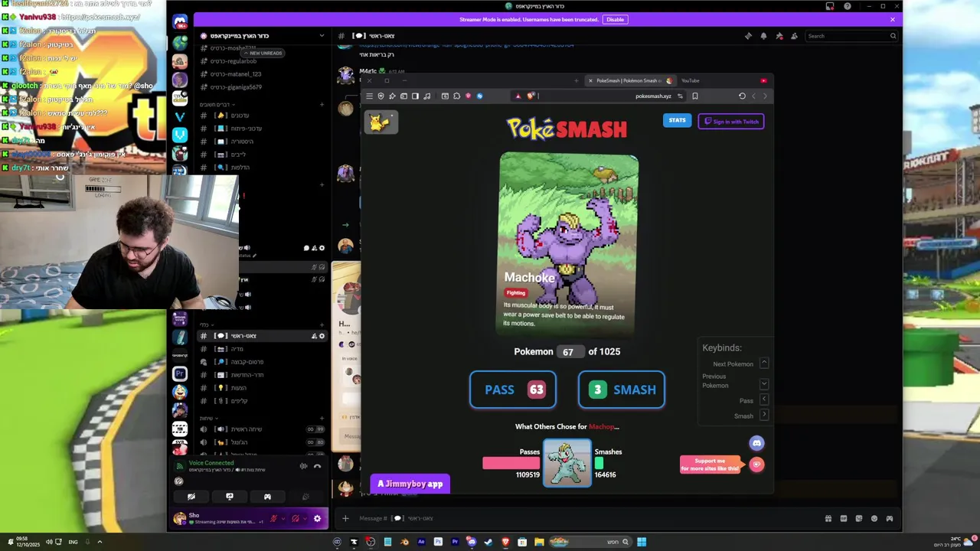Image resolution: width=980 pixels, height=551 pixels.
Task: Bookmark the pokesmash.xyz page
Action: (x=694, y=96)
